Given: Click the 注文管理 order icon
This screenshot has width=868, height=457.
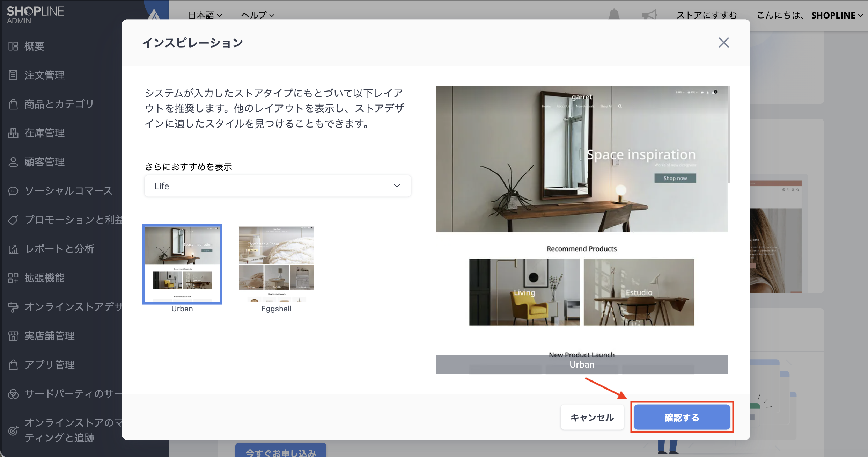Looking at the screenshot, I should coord(13,75).
